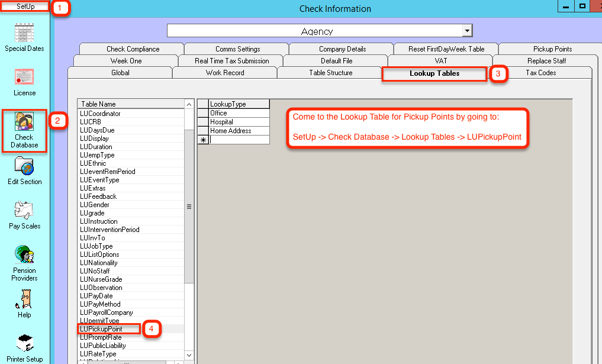This screenshot has width=602, height=364.
Task: Click the License certificate icon
Action: click(x=24, y=78)
